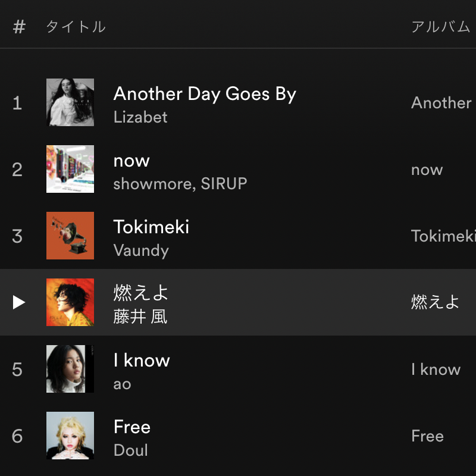Click the 燃えよ album cover thumbnail

point(70,302)
